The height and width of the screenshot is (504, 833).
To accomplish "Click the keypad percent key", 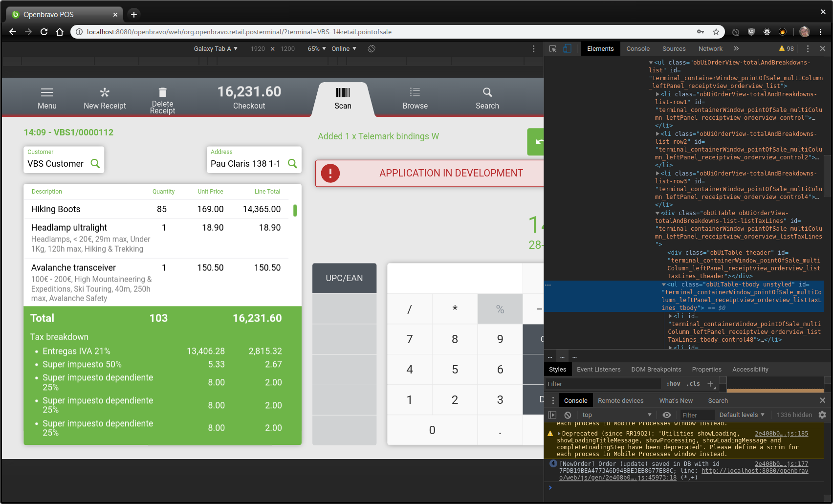I will pyautogui.click(x=500, y=309).
